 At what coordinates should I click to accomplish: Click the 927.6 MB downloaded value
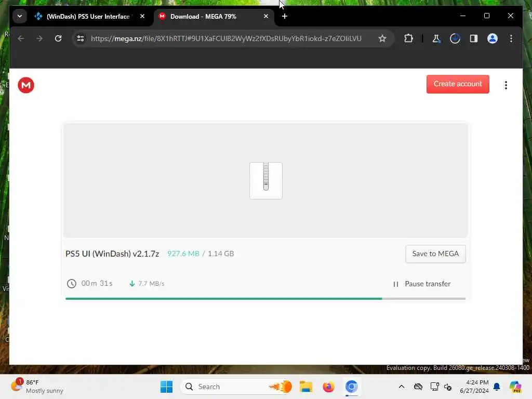(x=183, y=254)
